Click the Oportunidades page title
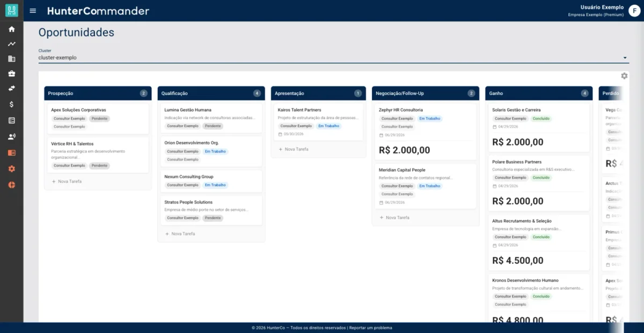The width and height of the screenshot is (644, 333). click(76, 33)
